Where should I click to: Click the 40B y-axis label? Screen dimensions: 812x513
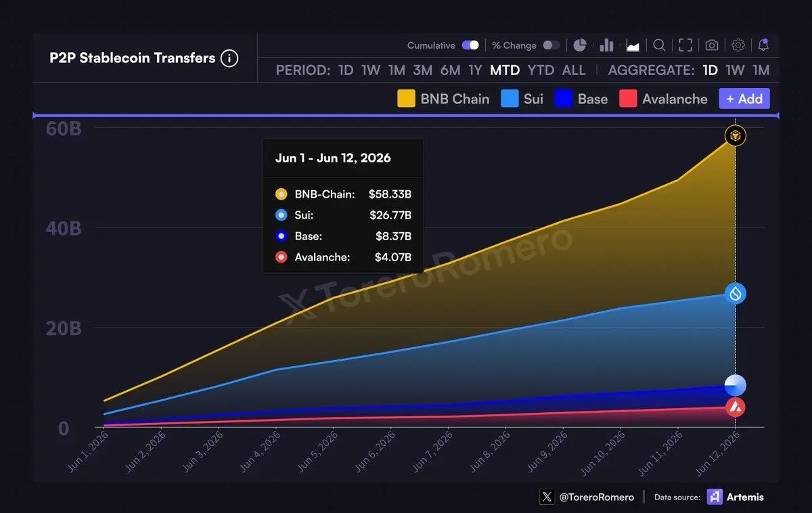point(64,228)
